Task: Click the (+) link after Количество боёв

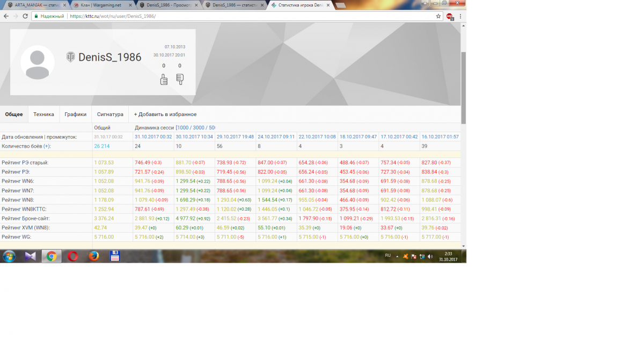Action: [47, 146]
